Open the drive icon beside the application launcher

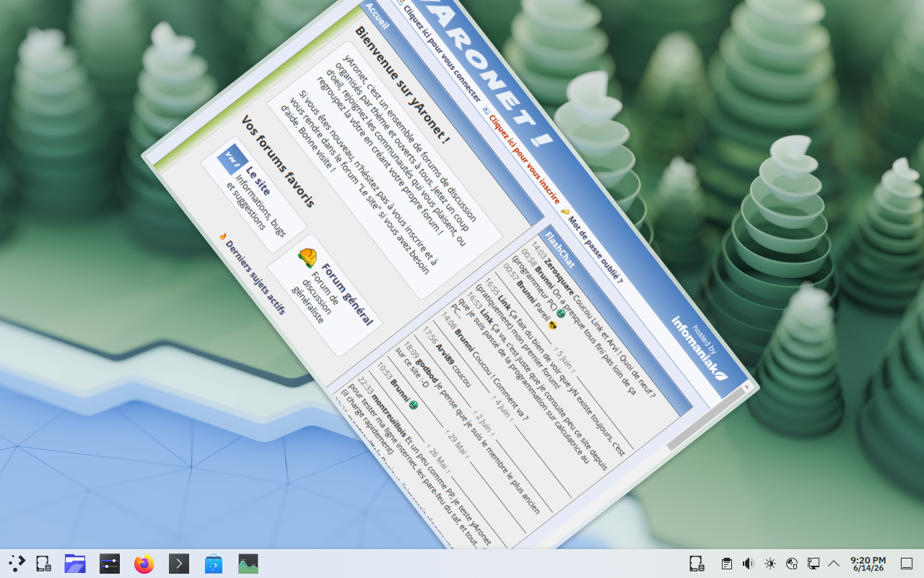(x=43, y=564)
